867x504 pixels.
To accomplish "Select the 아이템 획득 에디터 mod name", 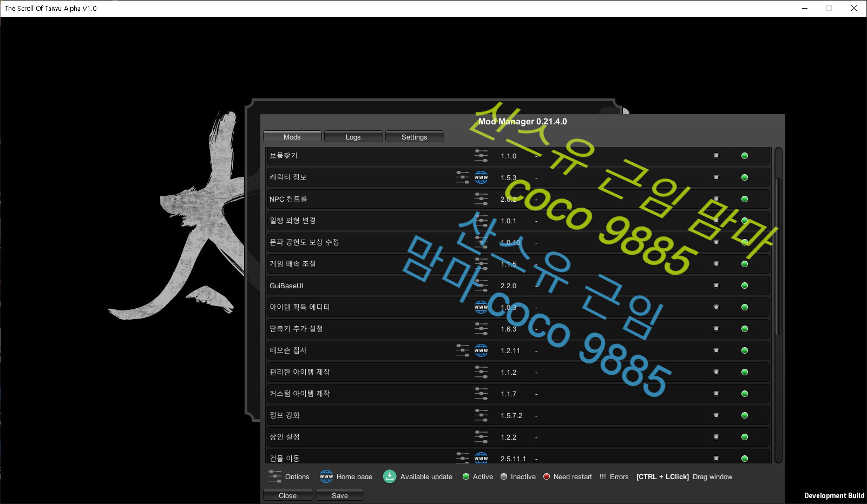I will 300,307.
